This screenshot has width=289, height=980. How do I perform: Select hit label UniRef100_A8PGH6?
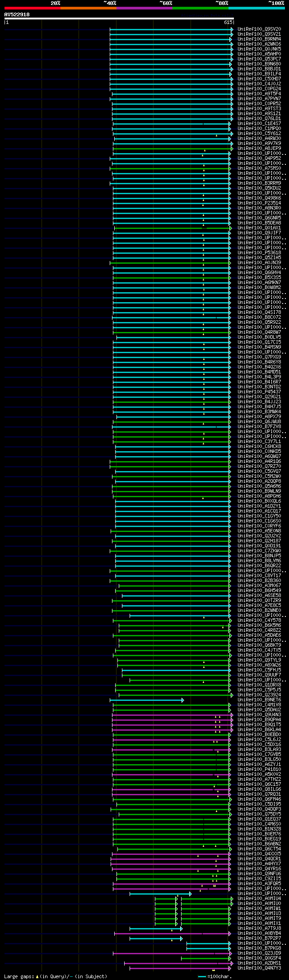259,496
